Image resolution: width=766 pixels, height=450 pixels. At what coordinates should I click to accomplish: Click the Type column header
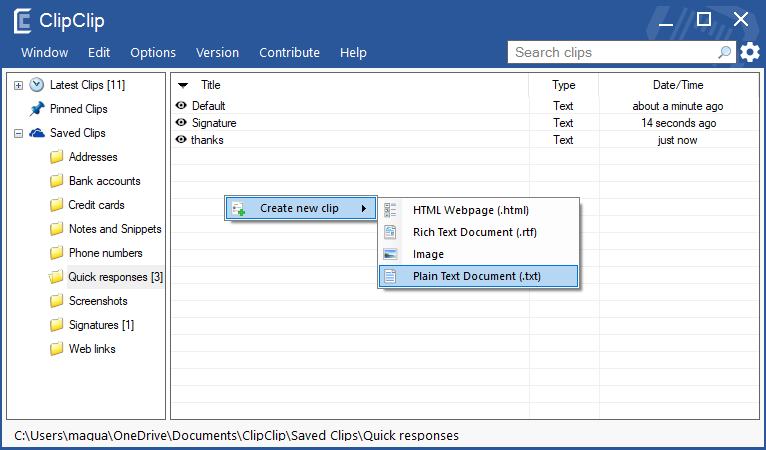564,85
